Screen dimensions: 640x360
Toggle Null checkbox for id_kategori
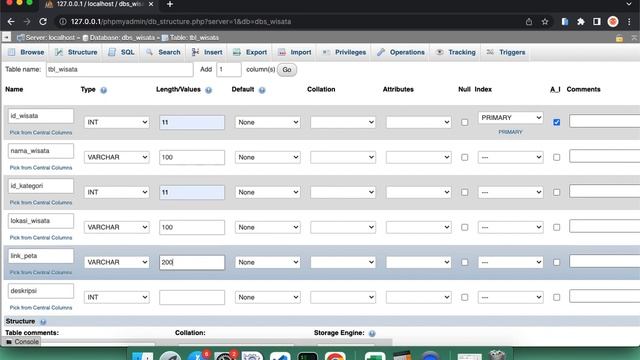click(464, 192)
